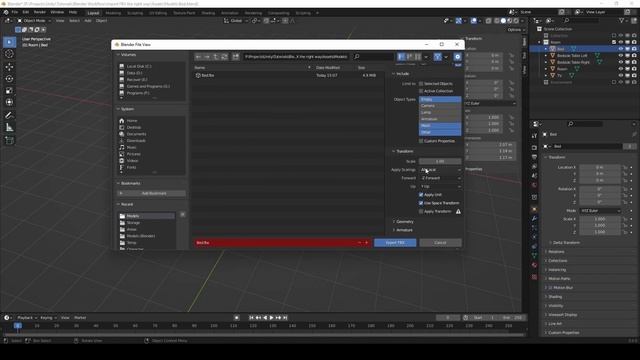Switch viewport to rendered shading mode
The width and height of the screenshot is (640, 360).
[516, 21]
